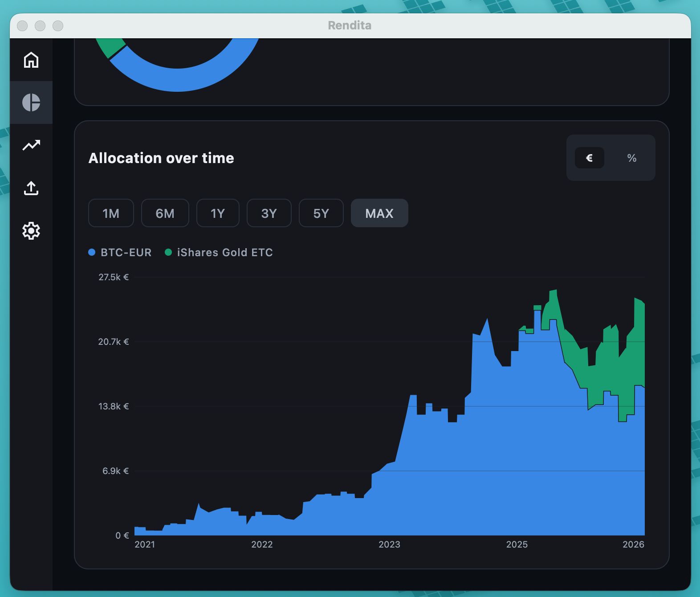Open the import upload icon
The image size is (700, 597).
click(x=31, y=188)
